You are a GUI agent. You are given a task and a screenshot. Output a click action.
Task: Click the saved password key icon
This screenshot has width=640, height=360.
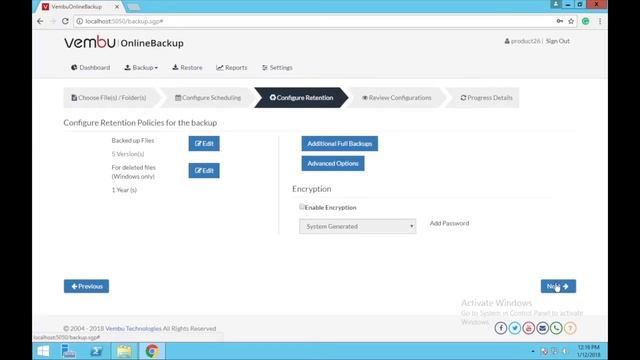560,21
